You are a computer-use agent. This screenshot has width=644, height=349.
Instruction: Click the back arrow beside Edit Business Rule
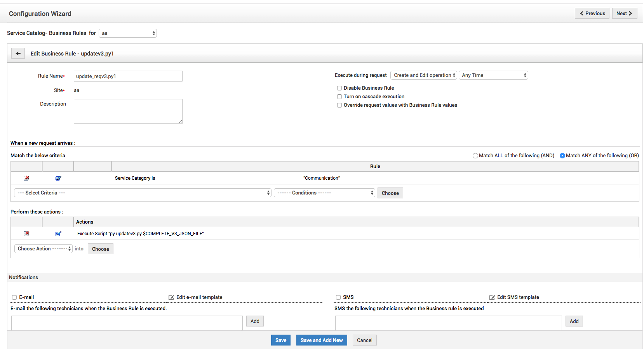tap(18, 54)
